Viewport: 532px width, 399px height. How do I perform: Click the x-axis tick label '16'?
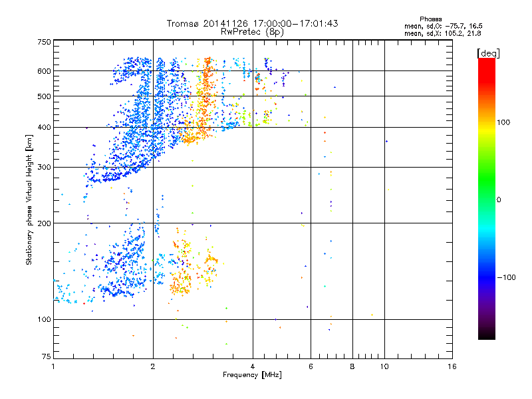(x=452, y=366)
